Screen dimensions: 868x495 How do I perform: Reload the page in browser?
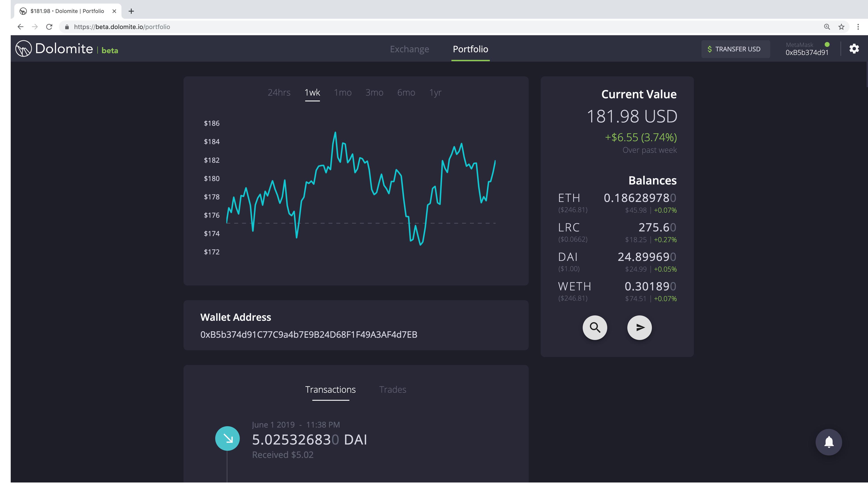(x=49, y=27)
